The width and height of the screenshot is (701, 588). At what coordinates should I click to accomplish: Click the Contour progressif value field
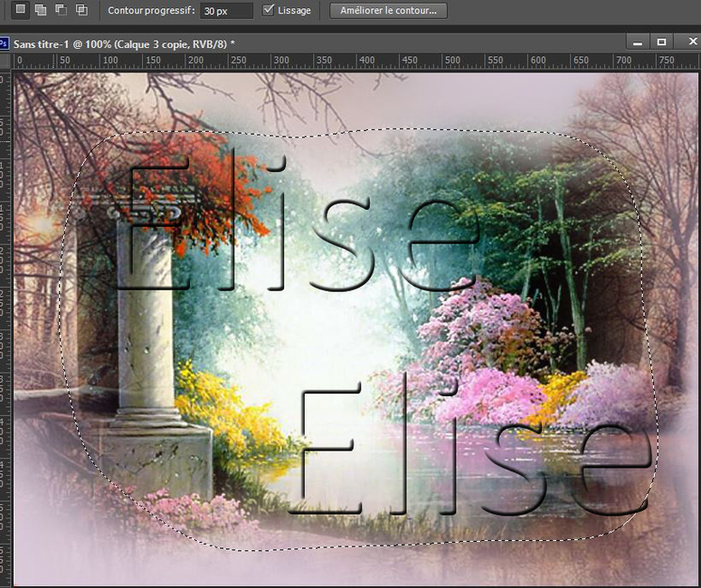225,11
